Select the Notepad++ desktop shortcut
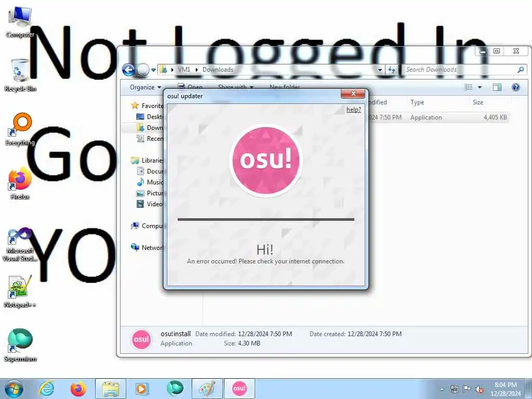The image size is (532, 399). [20, 291]
